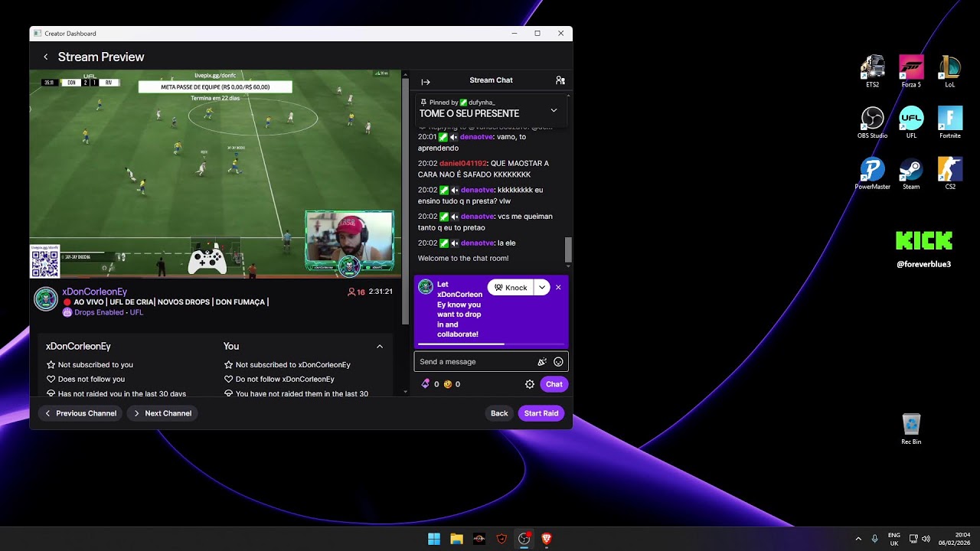Go back using the Stream Preview arrow
The height and width of the screenshot is (551, 980).
click(46, 57)
